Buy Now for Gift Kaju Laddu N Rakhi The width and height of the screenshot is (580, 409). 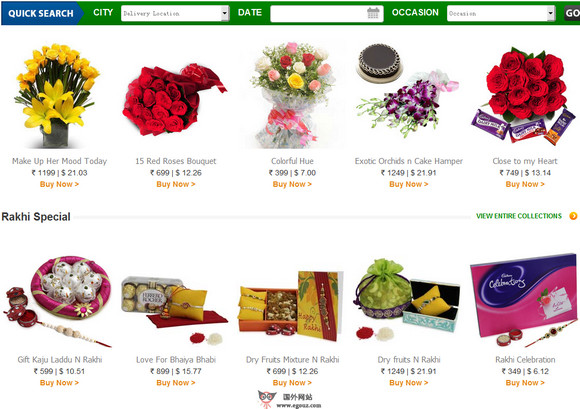tap(59, 383)
